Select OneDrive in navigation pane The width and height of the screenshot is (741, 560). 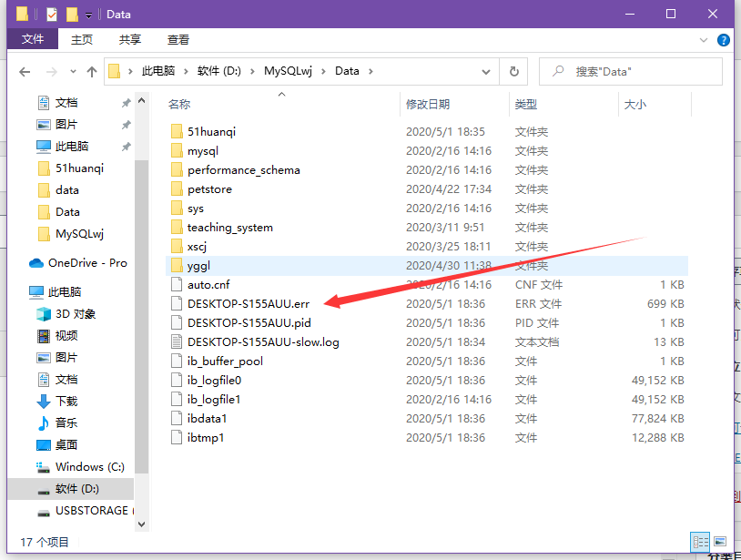[x=86, y=263]
